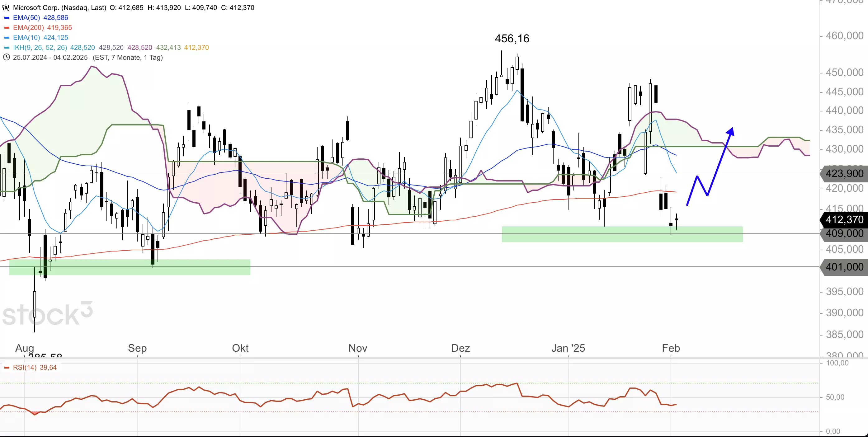868x437 pixels.
Task: Toggle the IKH(9, 26, 52, 26) indicator legend
Action: pyautogui.click(x=40, y=48)
